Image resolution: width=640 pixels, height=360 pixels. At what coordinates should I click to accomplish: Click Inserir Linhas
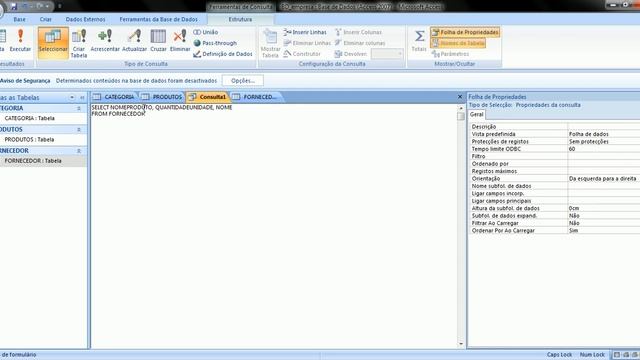tap(305, 32)
